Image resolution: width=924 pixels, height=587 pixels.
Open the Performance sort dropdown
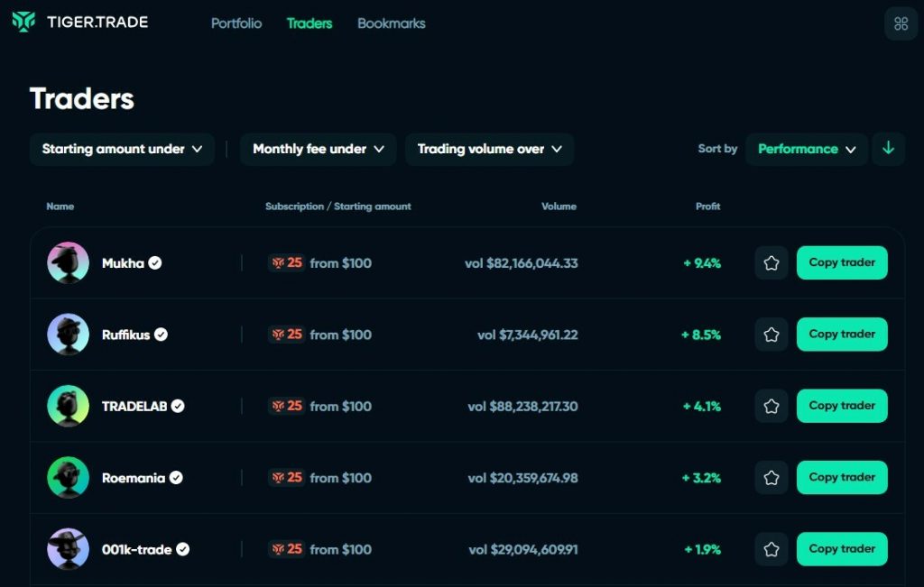click(x=807, y=150)
